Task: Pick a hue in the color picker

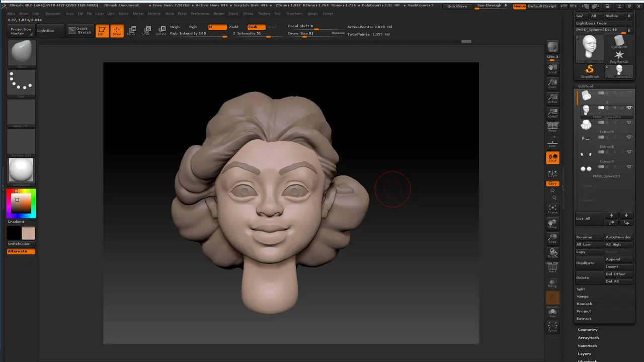Action: click(x=22, y=204)
